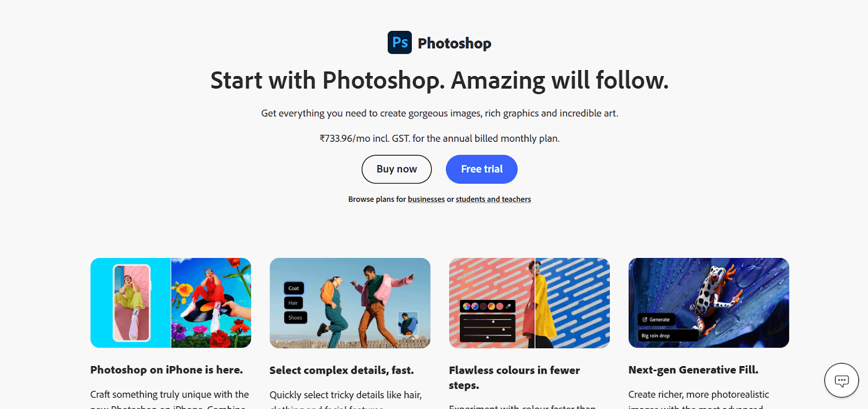Click the hue slider in colour adjustment panel
Viewport: 868px width, 409px height.
coord(487,320)
